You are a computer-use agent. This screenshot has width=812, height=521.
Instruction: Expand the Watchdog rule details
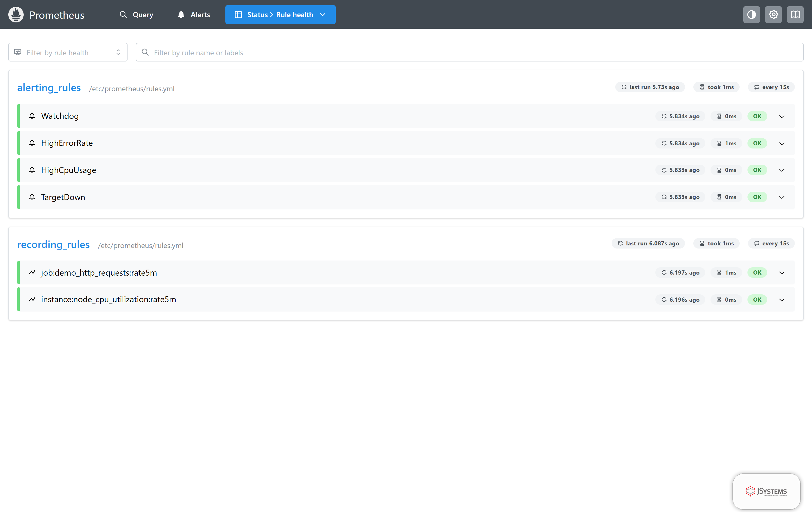click(782, 116)
